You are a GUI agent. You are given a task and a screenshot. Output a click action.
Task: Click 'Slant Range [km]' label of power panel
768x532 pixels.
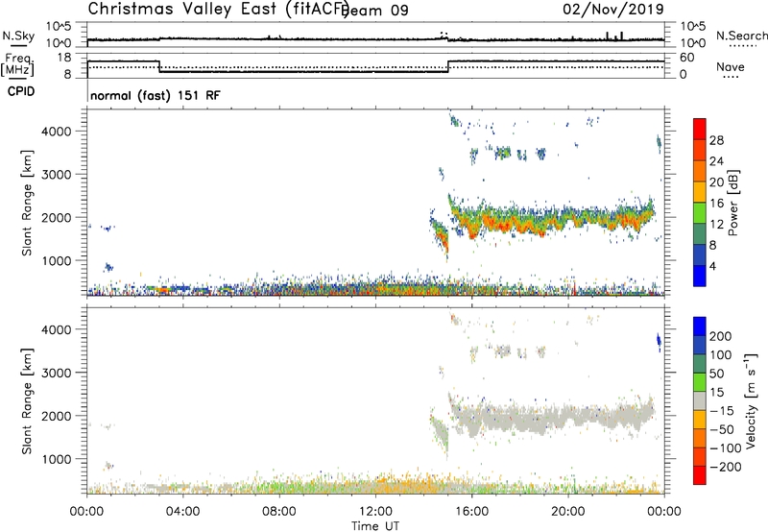click(x=27, y=203)
